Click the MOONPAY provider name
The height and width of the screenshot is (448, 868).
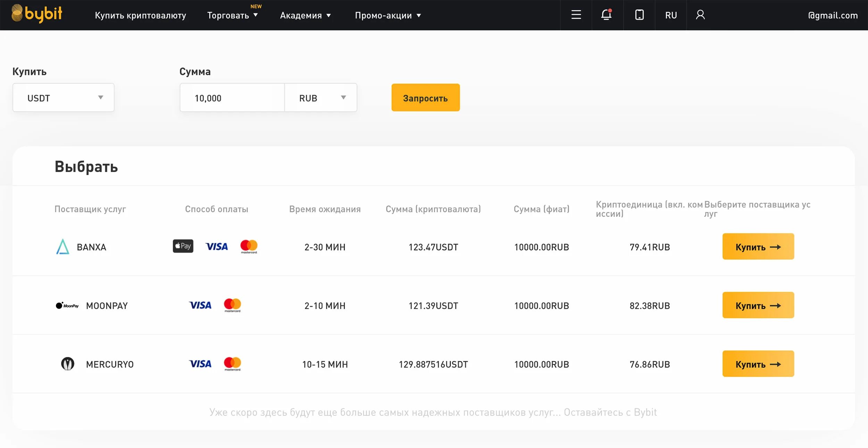click(107, 306)
